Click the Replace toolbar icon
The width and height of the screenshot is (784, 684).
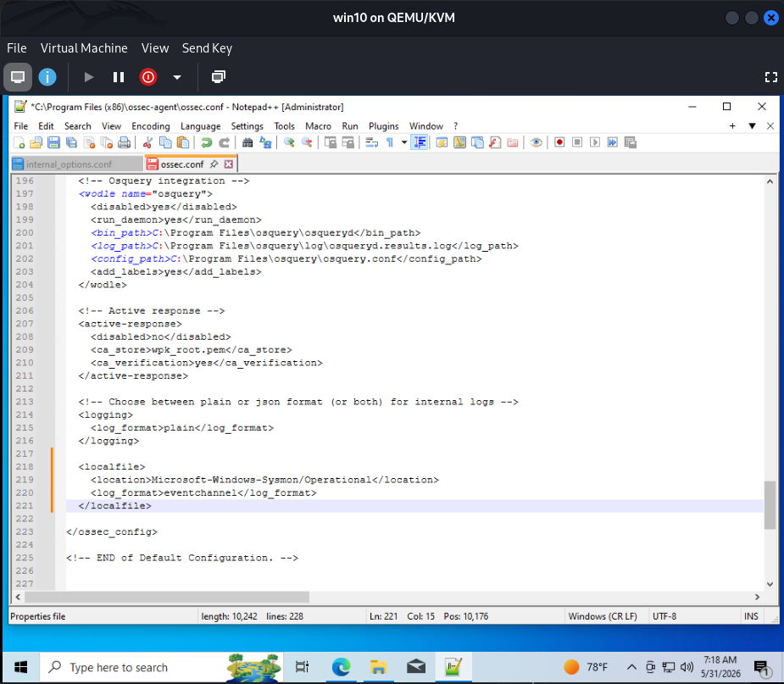(265, 142)
